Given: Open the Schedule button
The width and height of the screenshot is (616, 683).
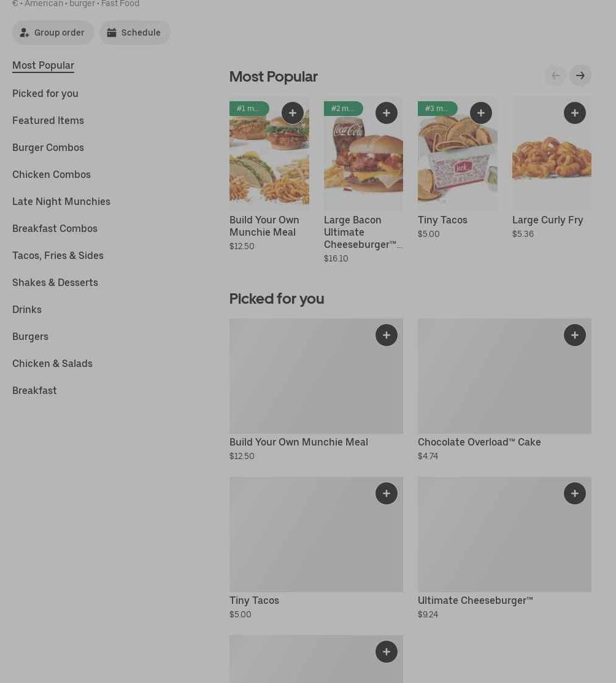Looking at the screenshot, I should (134, 33).
